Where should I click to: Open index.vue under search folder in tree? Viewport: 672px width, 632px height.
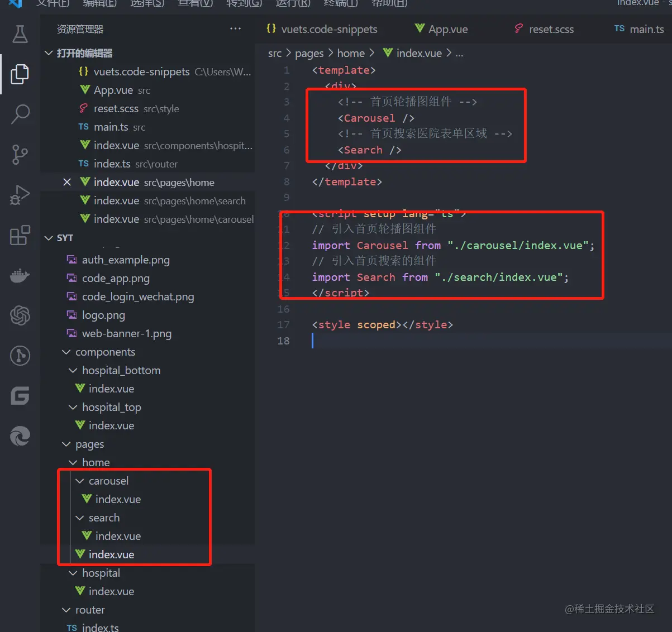point(147,536)
